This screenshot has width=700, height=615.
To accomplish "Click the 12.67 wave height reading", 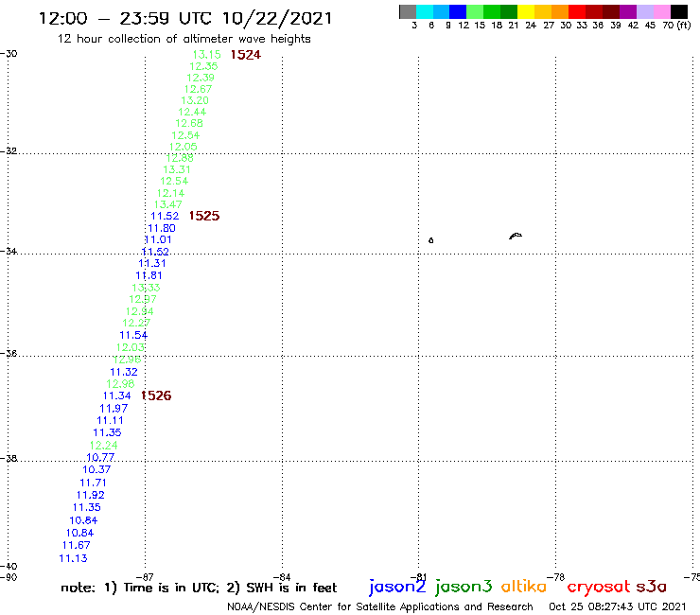I will pyautogui.click(x=199, y=89).
